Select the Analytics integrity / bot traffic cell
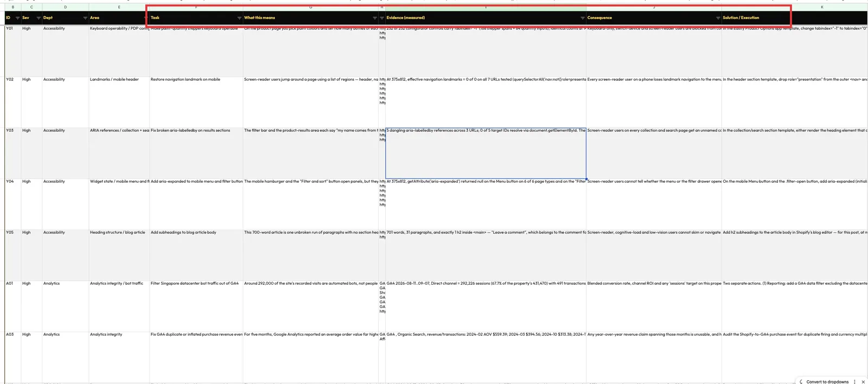 click(x=119, y=306)
